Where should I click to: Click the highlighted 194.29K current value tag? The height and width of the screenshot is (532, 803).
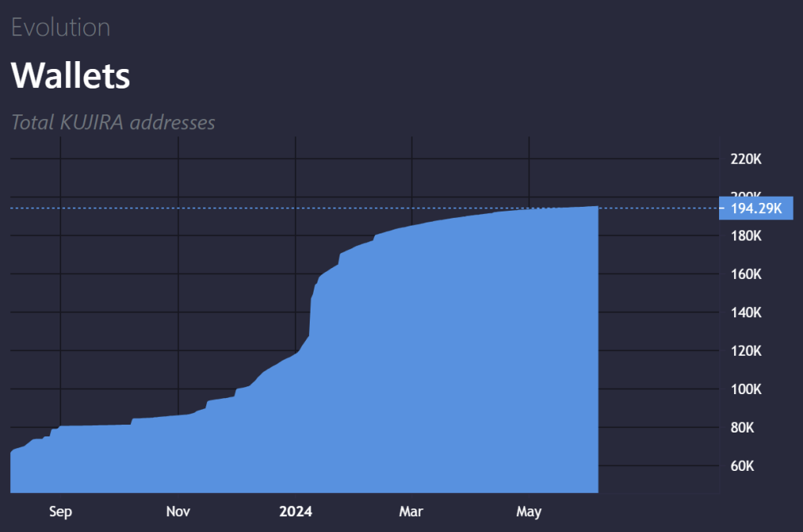click(756, 208)
